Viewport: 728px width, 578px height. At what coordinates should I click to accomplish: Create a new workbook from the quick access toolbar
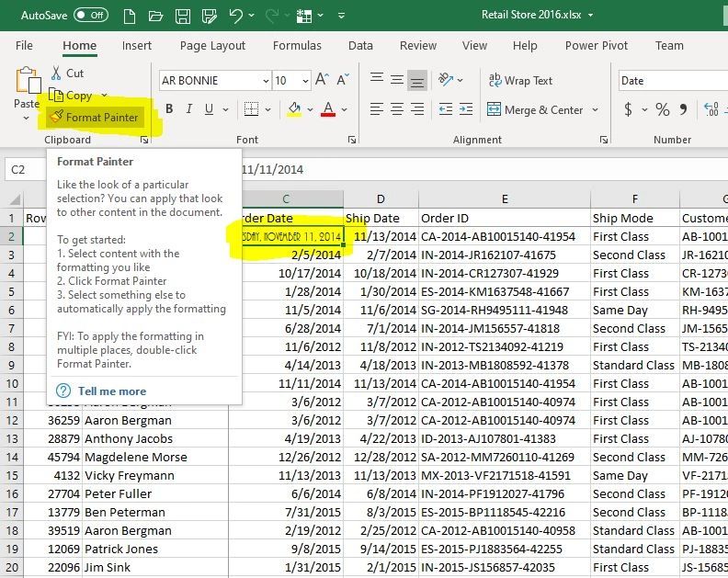(130, 17)
